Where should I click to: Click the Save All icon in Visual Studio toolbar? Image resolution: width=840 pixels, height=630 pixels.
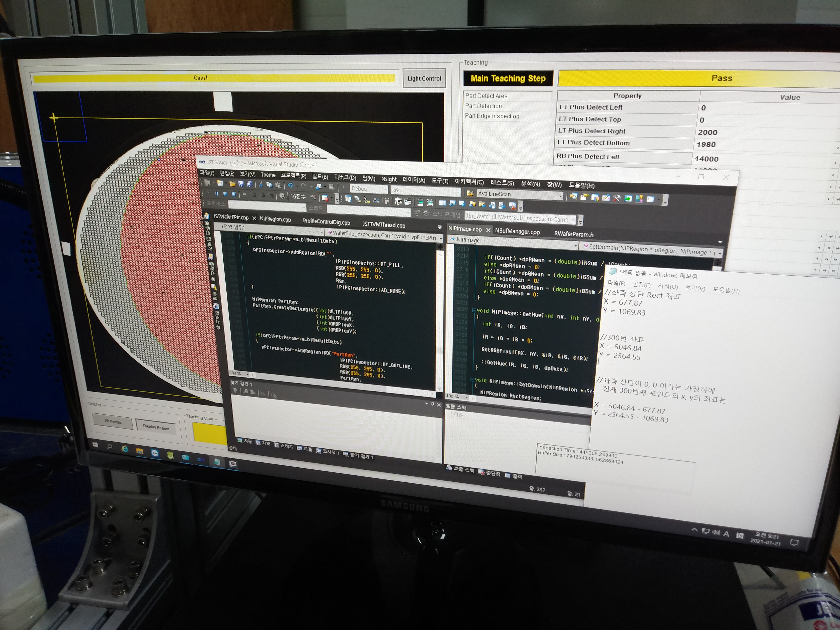(249, 184)
